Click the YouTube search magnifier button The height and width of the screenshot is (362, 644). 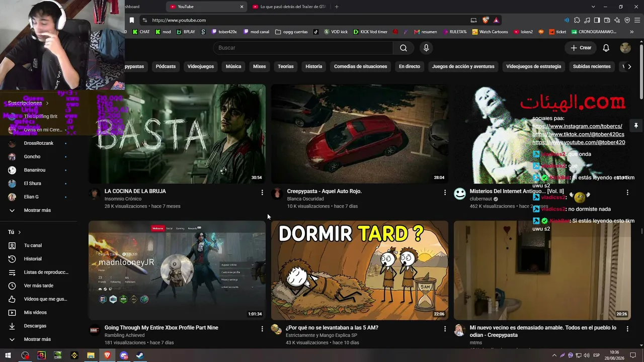(404, 48)
